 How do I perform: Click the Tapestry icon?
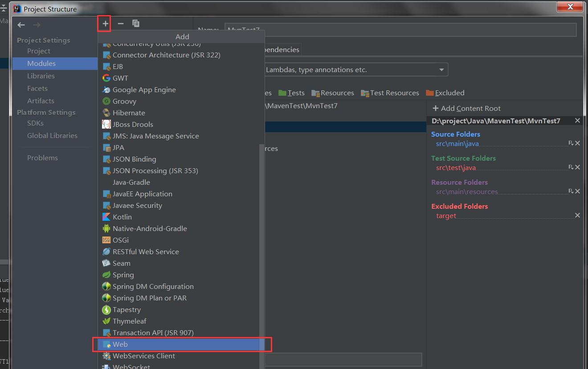(x=106, y=310)
